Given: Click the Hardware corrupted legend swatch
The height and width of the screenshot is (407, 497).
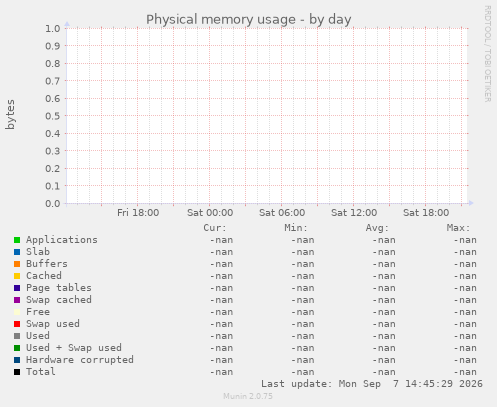Looking at the screenshot, I should (x=17, y=360).
